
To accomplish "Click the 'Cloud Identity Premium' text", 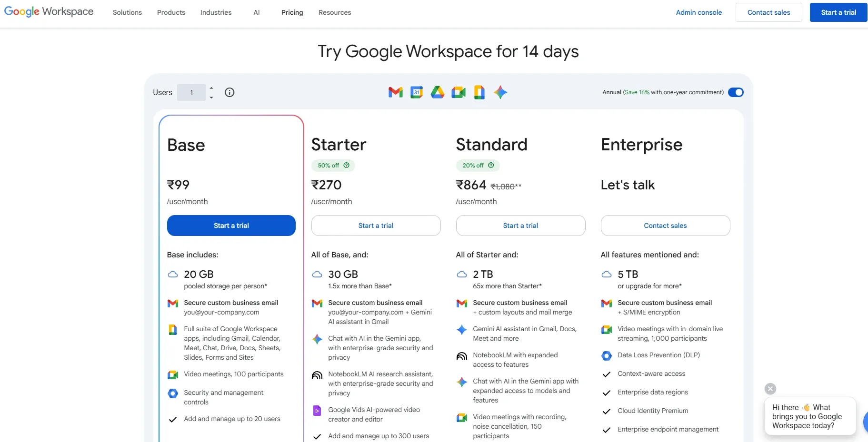I will point(653,411).
